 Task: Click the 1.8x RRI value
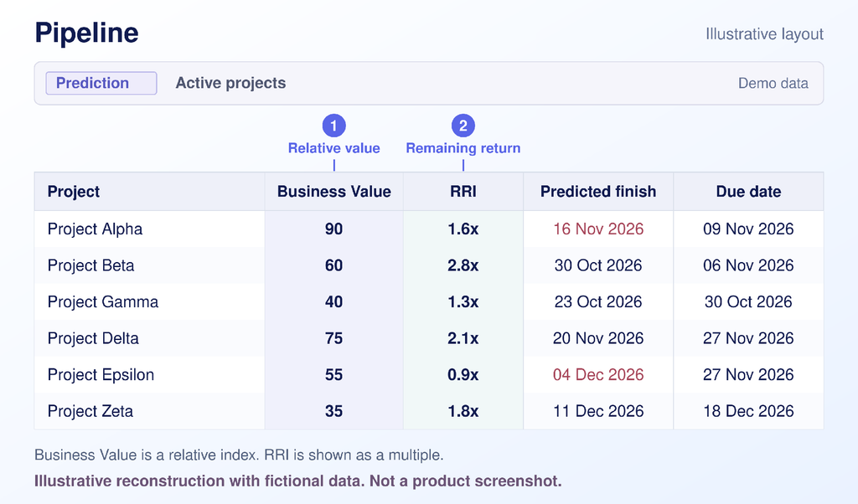point(463,411)
